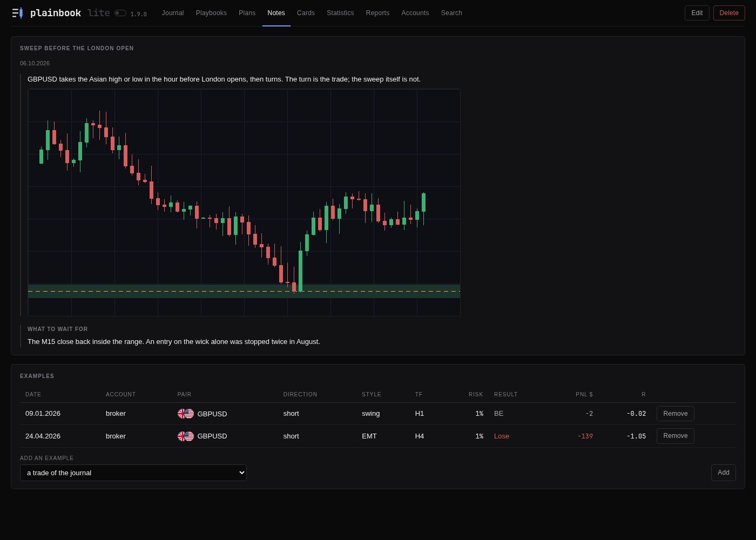Click the ACCOUNT column header
This screenshot has width=756, height=540.
(121, 395)
